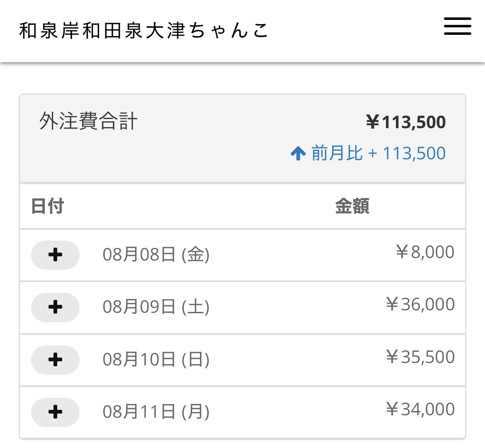Select the 日付 column header

[x=48, y=206]
